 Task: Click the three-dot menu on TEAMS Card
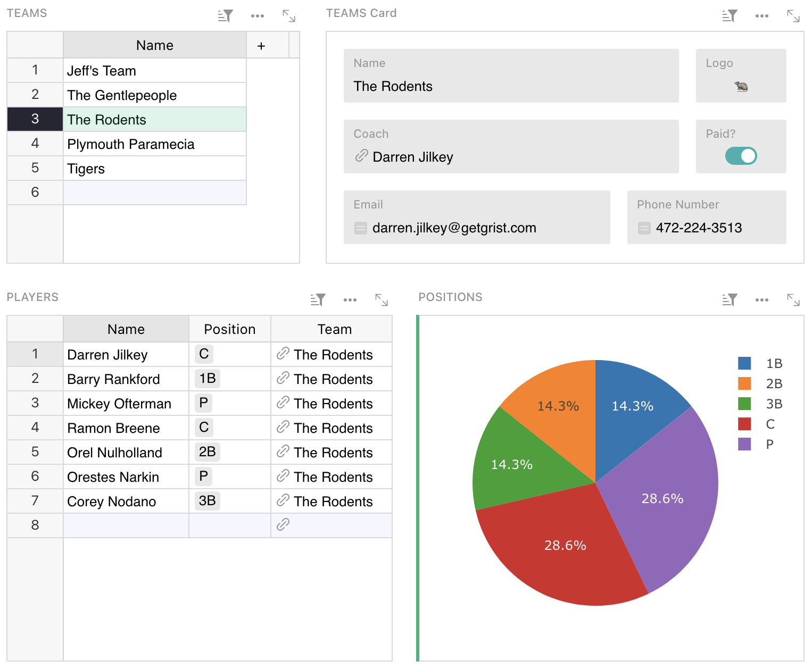tap(761, 15)
